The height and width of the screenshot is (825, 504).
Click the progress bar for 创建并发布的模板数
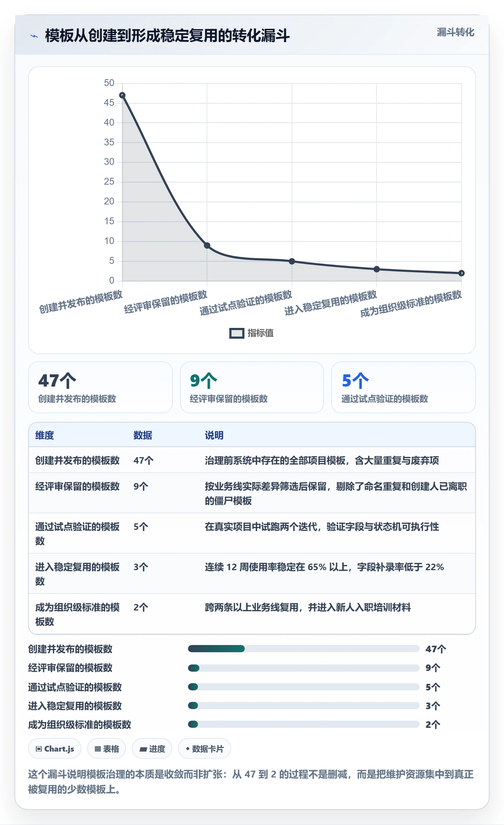[x=303, y=649]
